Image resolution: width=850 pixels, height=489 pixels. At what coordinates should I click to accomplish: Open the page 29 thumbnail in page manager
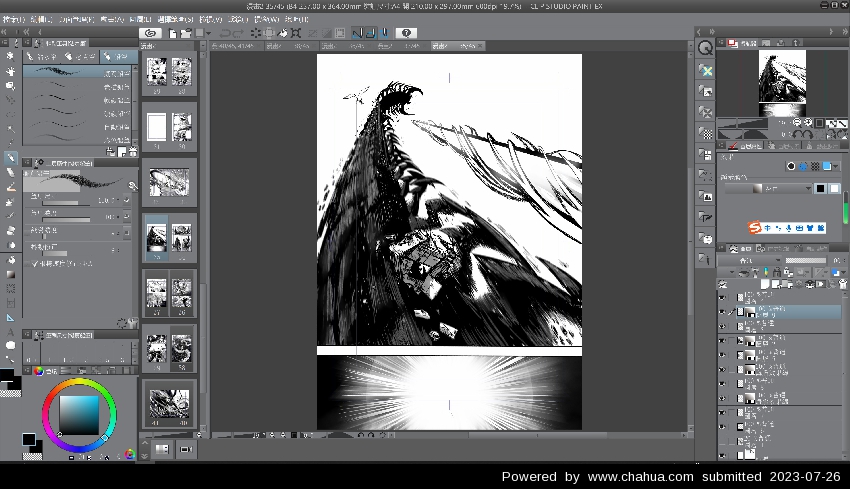(x=157, y=72)
